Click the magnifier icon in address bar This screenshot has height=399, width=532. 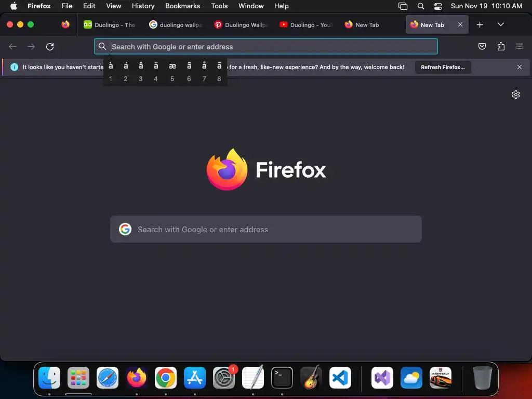coord(102,46)
